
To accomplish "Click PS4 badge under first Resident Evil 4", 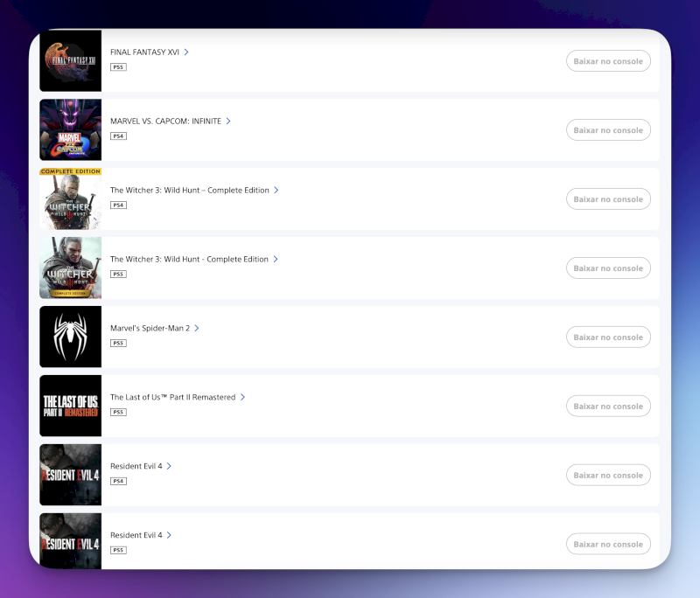I will (118, 481).
